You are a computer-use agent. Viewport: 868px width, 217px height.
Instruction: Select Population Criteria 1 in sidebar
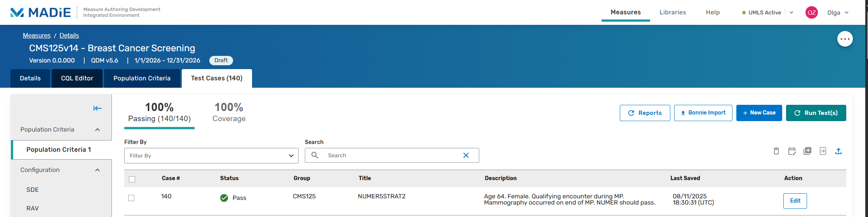[59, 150]
